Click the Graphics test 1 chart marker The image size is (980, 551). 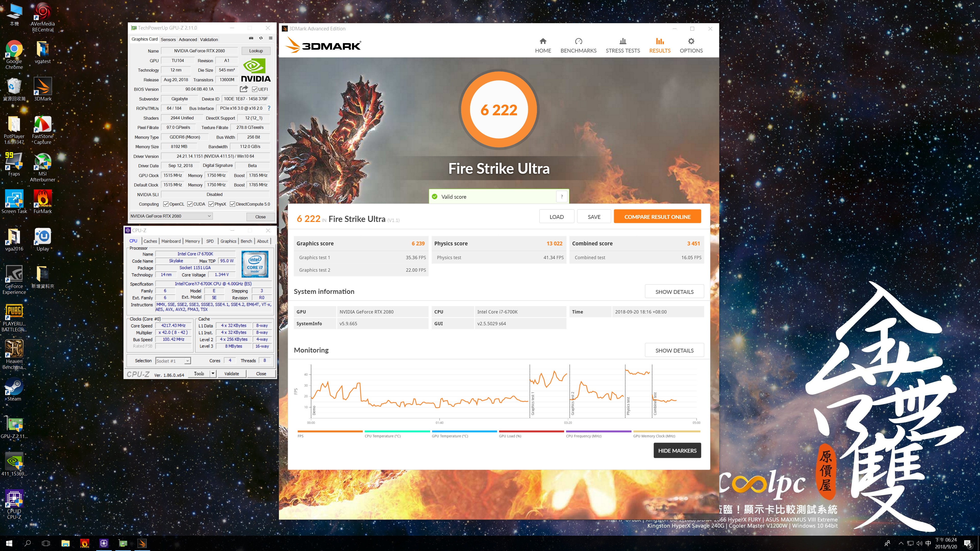click(533, 403)
